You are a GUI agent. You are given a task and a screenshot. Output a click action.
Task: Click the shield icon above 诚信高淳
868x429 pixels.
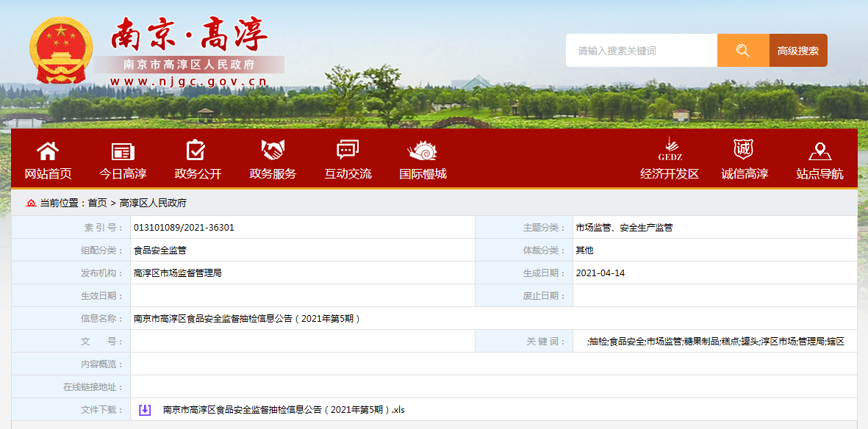tap(744, 149)
